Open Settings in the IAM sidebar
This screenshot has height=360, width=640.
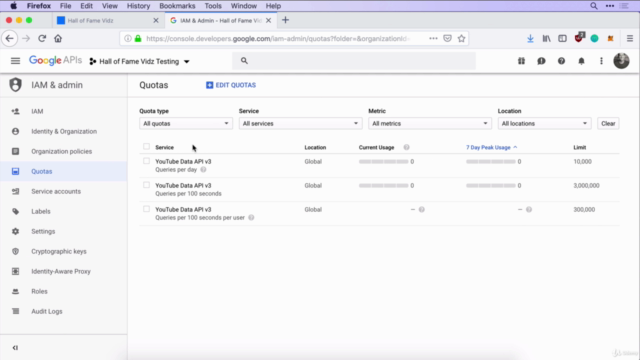[43, 231]
